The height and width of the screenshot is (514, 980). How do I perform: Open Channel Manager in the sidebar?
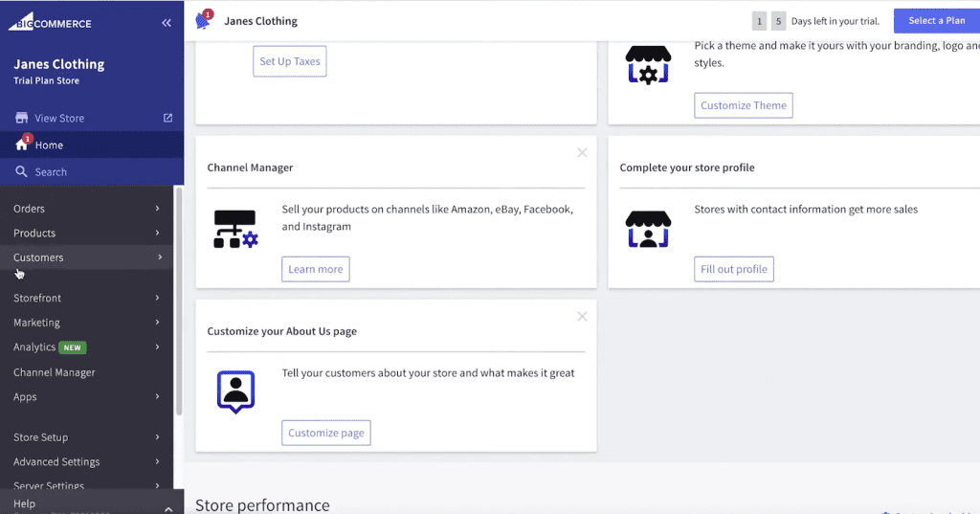tap(86, 372)
